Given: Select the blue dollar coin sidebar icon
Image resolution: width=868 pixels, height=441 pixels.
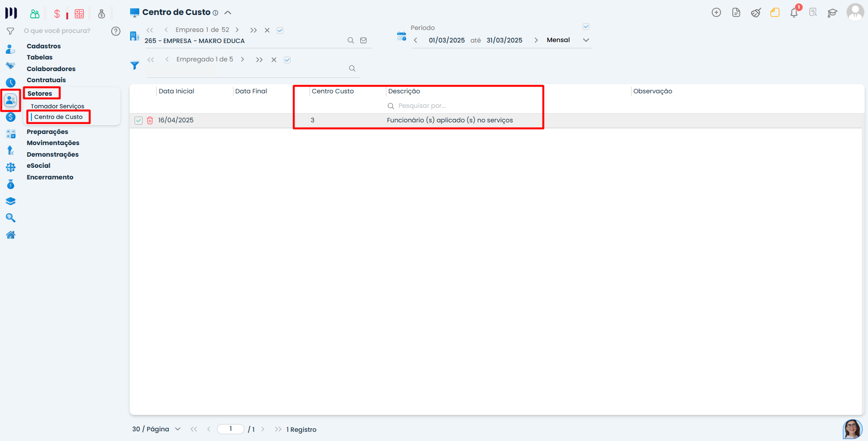Looking at the screenshot, I should pos(11,117).
